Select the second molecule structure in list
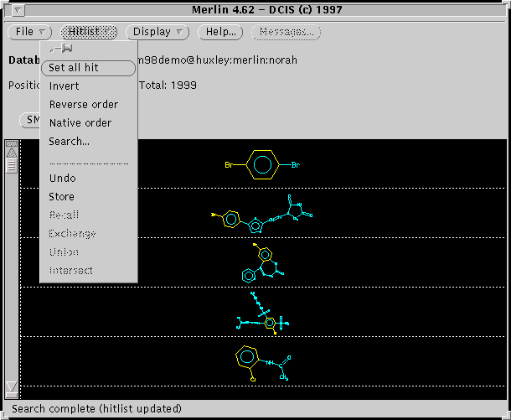The width and height of the screenshot is (511, 420). 262,213
